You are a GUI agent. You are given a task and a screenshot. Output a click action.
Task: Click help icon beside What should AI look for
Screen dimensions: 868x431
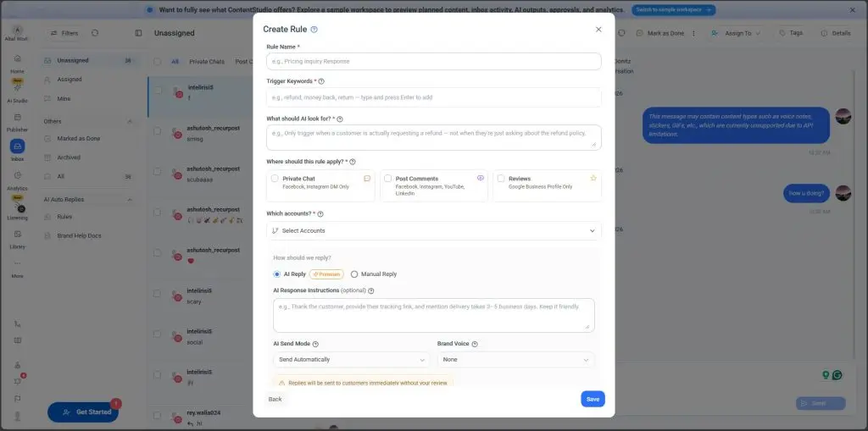[340, 119]
